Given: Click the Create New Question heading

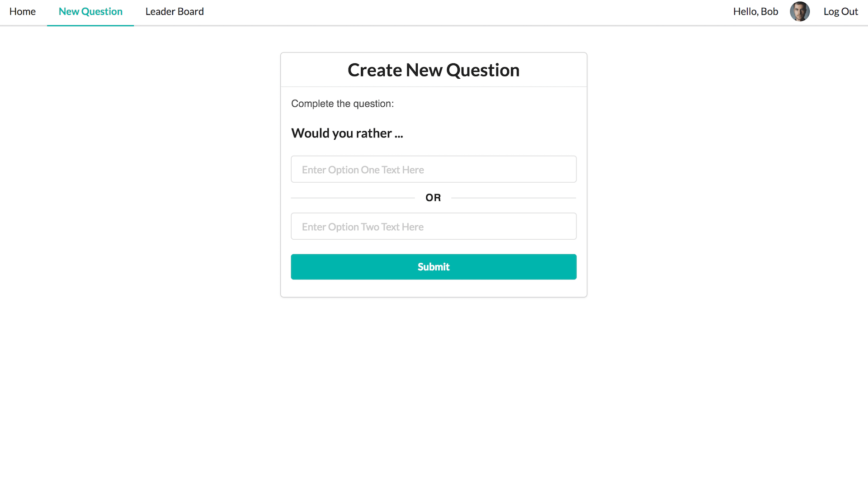Looking at the screenshot, I should (x=434, y=70).
